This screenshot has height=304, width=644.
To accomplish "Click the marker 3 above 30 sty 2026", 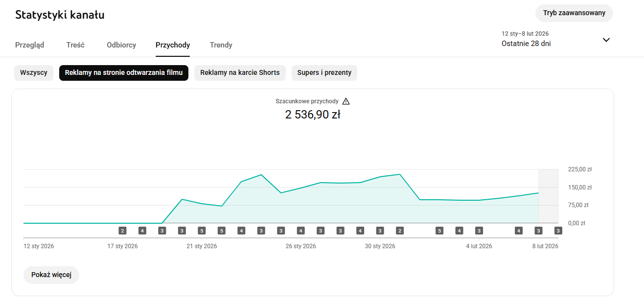I will pyautogui.click(x=380, y=231).
